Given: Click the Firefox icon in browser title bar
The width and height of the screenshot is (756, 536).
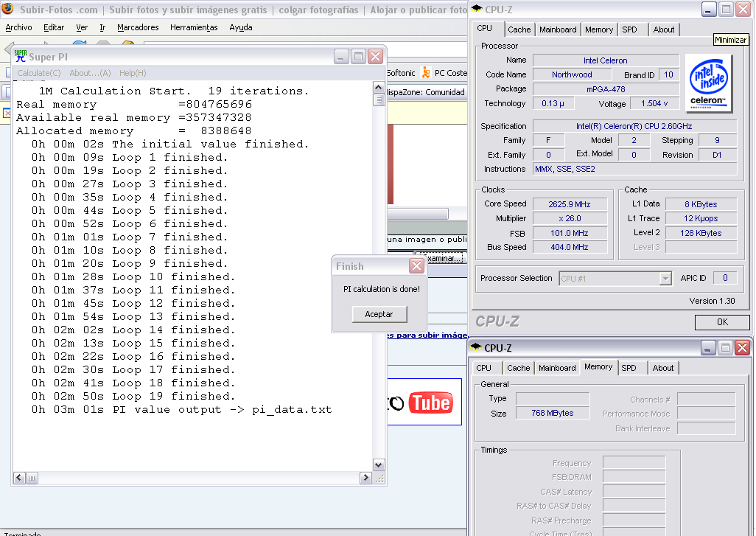Looking at the screenshot, I should point(7,10).
